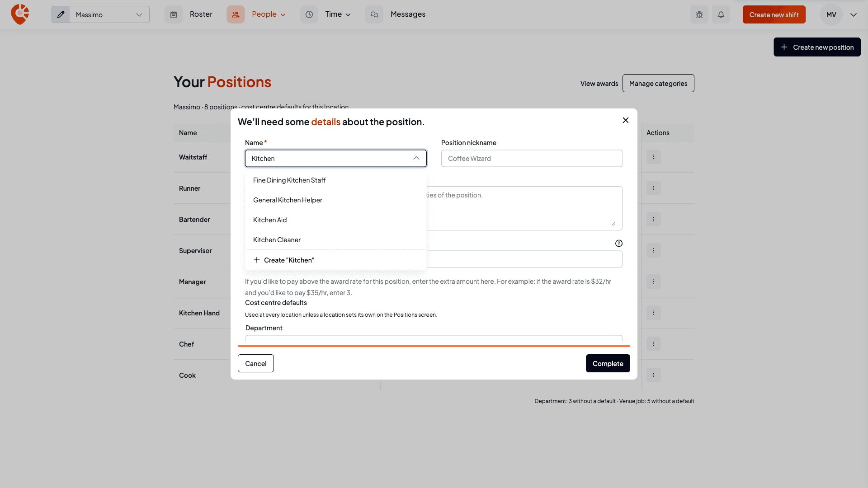Click the People icon in the navbar
868x488 pixels.
(x=236, y=14)
